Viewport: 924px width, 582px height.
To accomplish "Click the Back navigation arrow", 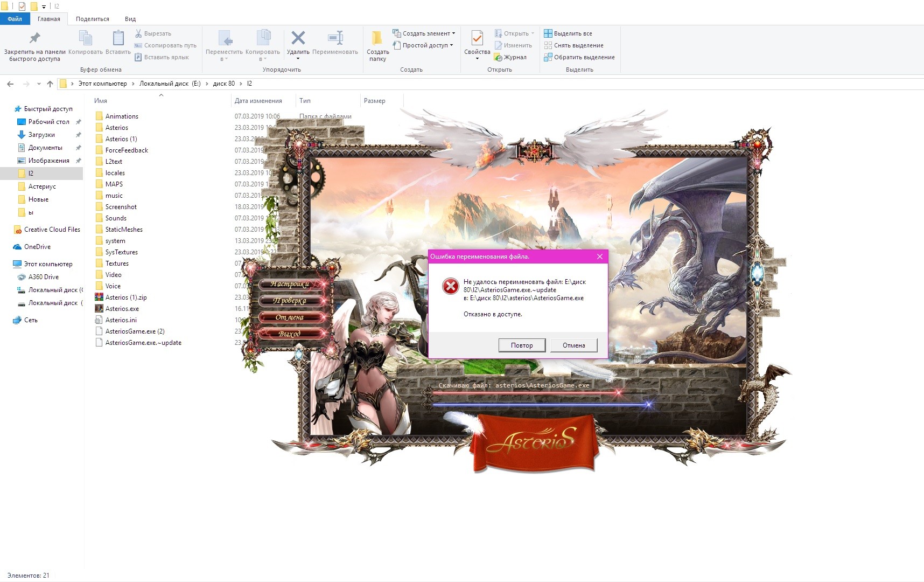I will (10, 84).
